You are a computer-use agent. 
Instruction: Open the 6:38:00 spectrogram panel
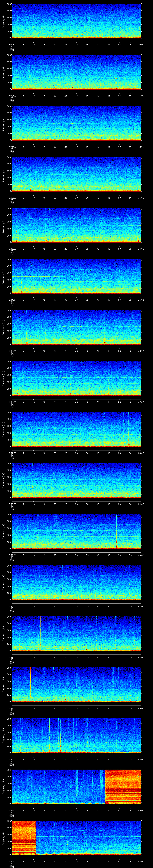[x=76, y=480]
